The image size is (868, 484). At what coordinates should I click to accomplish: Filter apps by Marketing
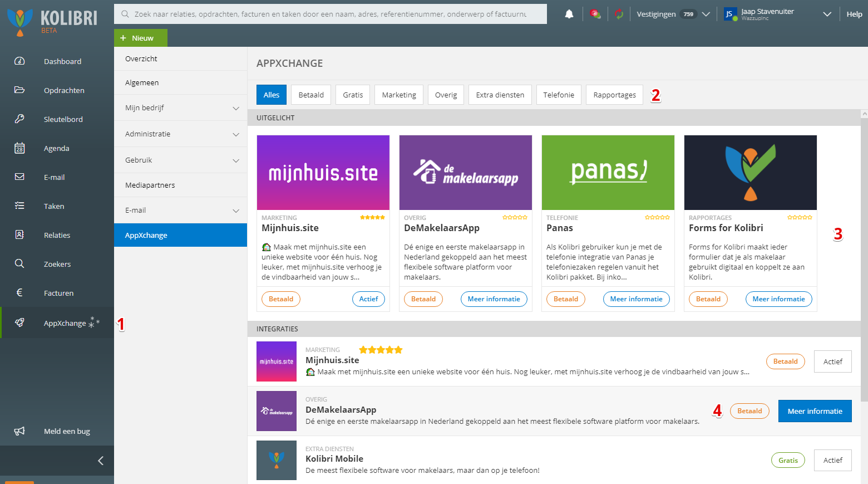[399, 95]
